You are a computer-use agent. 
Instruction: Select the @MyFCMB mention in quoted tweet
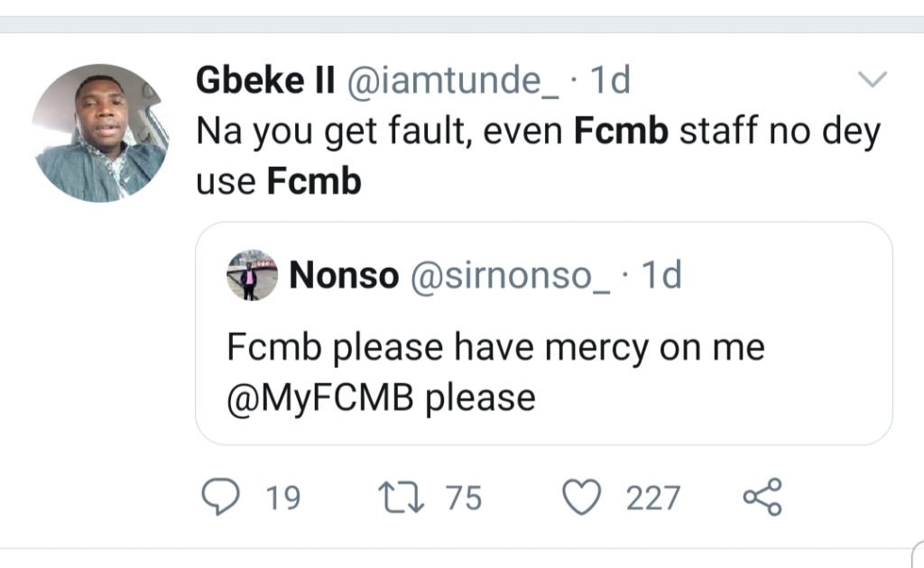(x=321, y=396)
